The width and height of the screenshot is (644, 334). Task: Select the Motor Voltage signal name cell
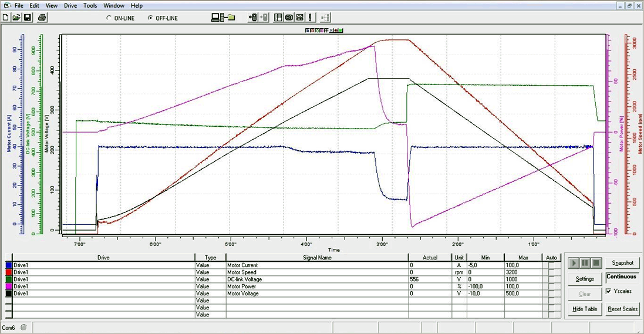click(317, 293)
